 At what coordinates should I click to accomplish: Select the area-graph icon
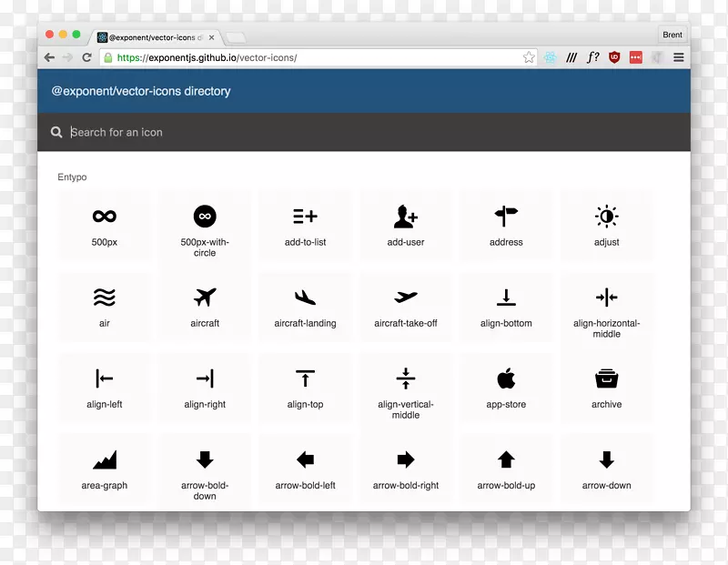point(104,459)
